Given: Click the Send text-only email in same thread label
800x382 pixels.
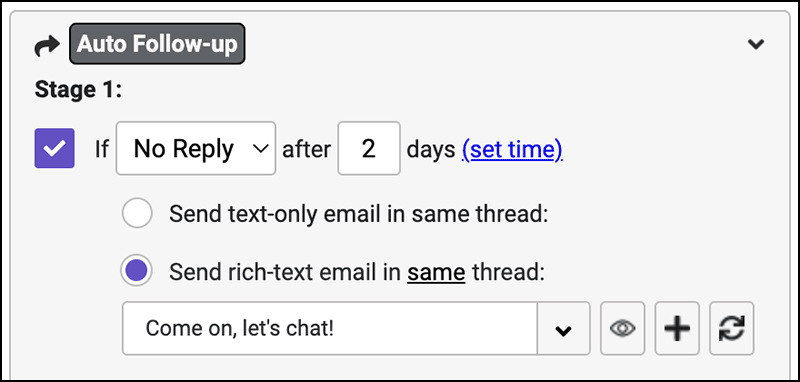Looking at the screenshot, I should [358, 214].
